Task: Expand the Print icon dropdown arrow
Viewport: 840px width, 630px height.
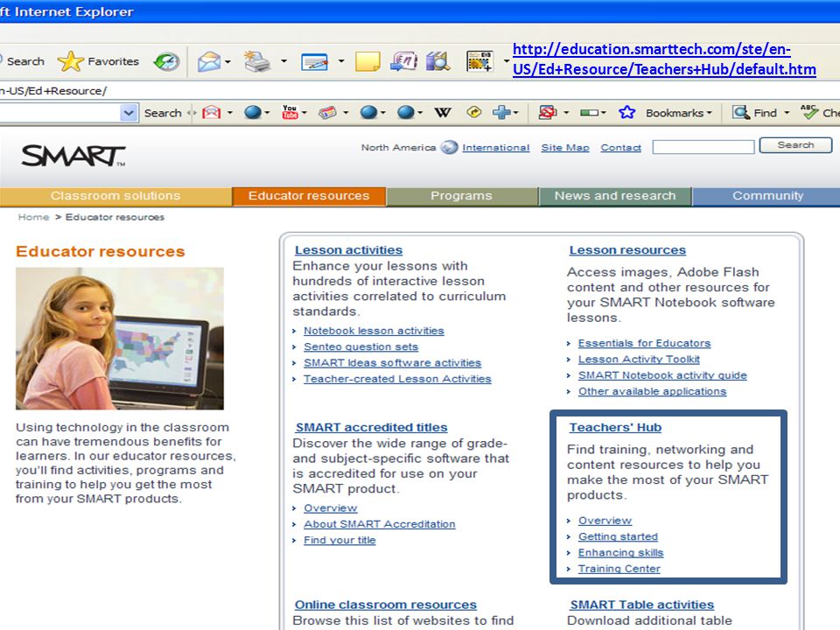Action: 283,62
